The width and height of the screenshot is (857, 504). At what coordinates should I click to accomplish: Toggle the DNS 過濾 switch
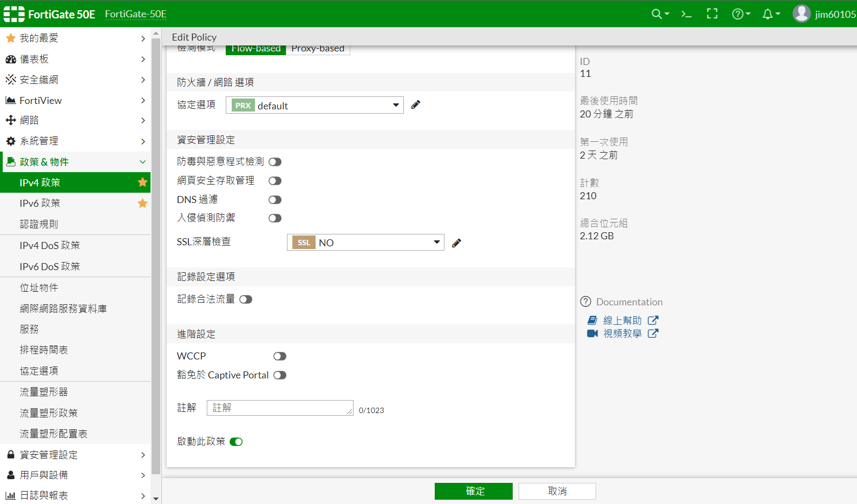[275, 200]
